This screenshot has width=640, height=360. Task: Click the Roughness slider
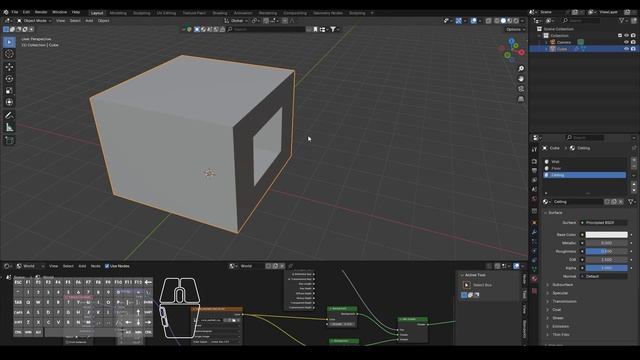607,251
